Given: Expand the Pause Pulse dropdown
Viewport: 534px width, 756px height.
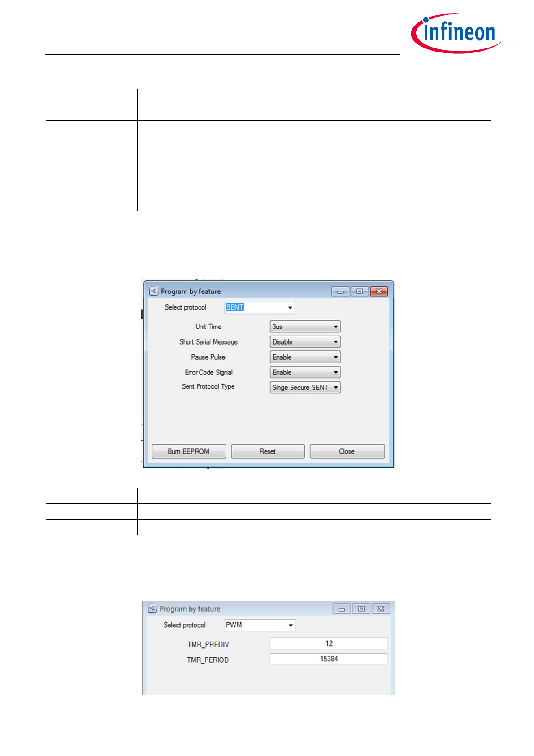Looking at the screenshot, I should coord(305,357).
